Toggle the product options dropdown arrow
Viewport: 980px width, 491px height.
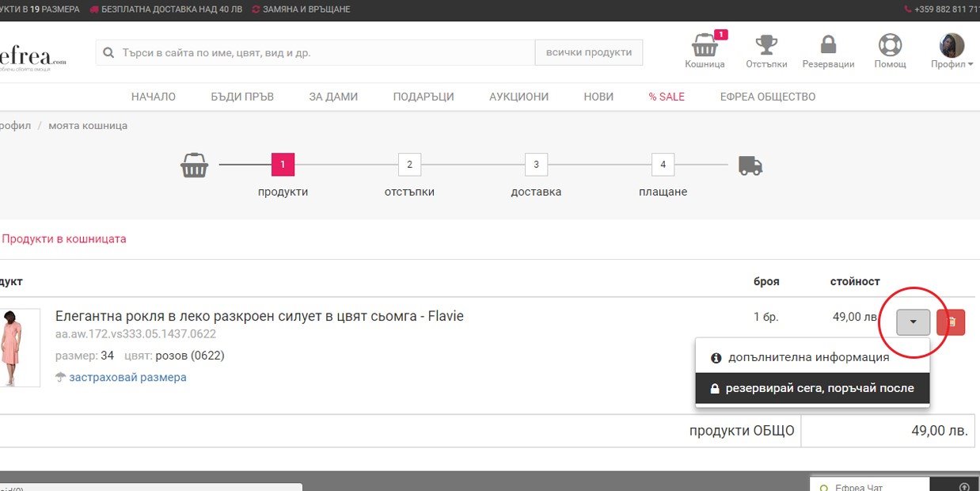[x=913, y=322]
